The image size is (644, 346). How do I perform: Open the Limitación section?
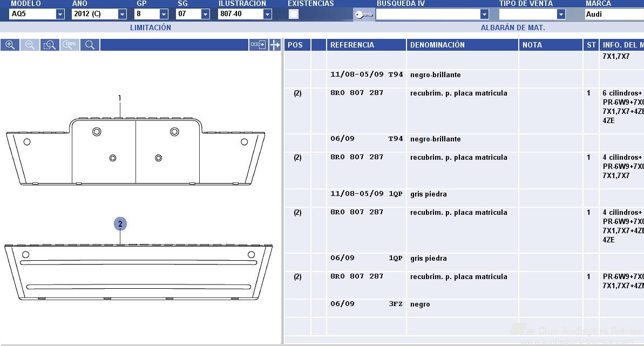point(150,28)
